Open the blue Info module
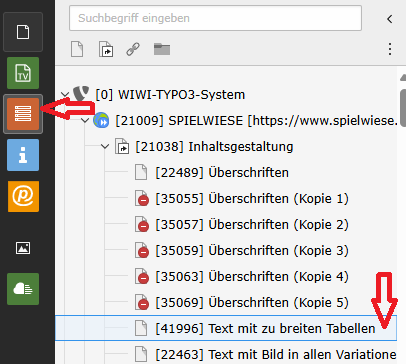 23,155
